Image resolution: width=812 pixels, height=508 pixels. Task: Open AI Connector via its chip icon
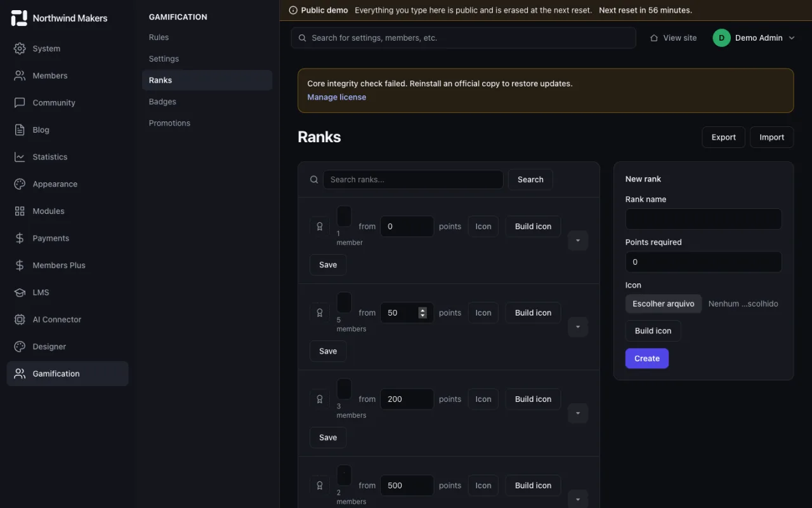click(x=20, y=319)
